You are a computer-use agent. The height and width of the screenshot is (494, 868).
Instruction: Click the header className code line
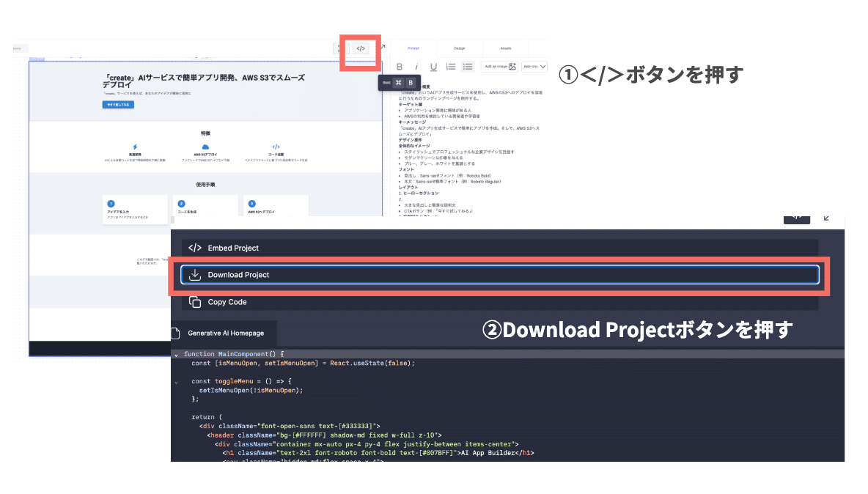[x=324, y=435]
